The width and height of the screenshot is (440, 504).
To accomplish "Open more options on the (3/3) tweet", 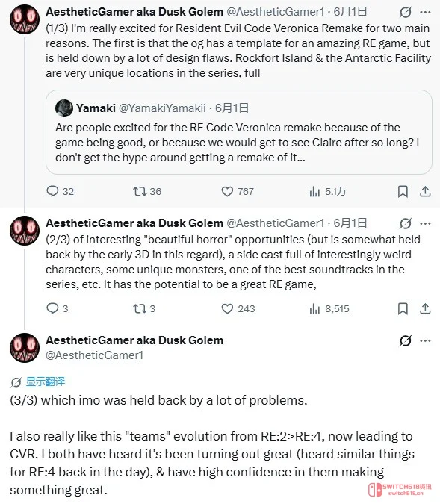I will click(425, 340).
